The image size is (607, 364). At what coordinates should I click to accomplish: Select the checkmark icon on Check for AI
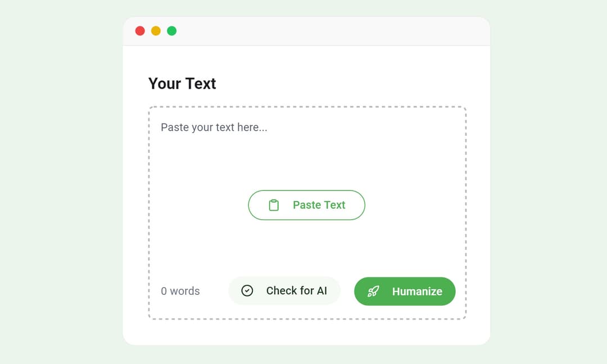247,291
